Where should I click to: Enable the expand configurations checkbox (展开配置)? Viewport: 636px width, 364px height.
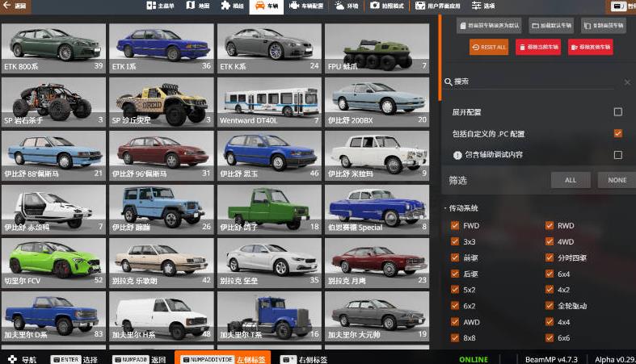(617, 111)
